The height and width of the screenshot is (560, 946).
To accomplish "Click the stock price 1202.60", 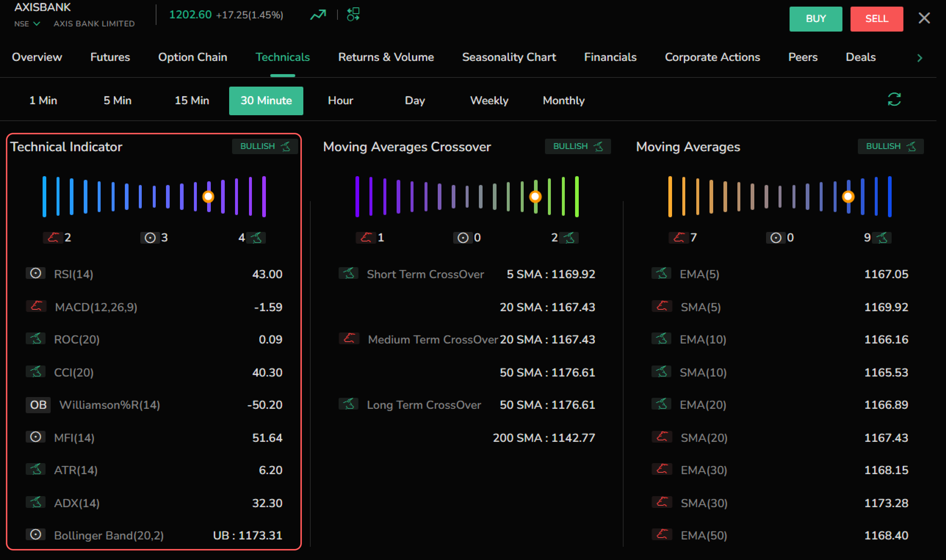I will (190, 15).
